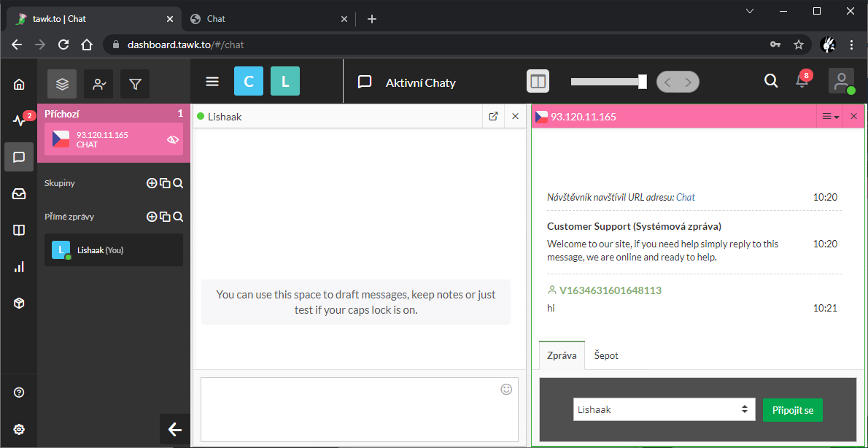868x448 pixels.
Task: Open the profile avatar status menu
Action: 841,81
